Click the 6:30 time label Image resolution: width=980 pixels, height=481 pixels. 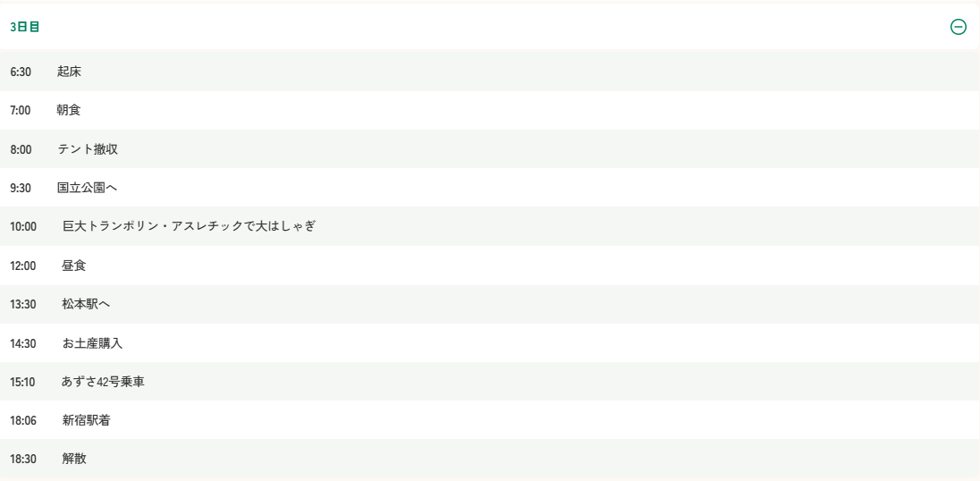[21, 72]
